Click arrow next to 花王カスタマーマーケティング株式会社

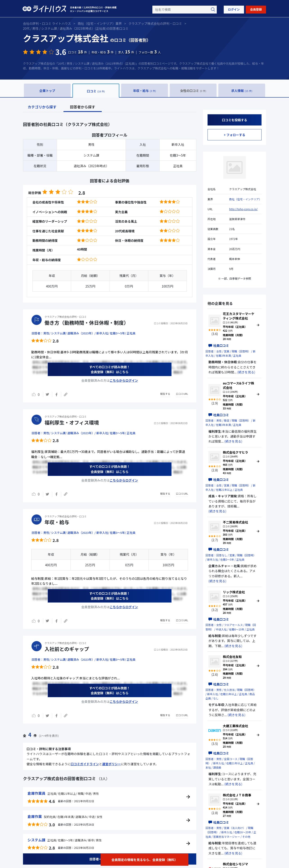(x=258, y=325)
